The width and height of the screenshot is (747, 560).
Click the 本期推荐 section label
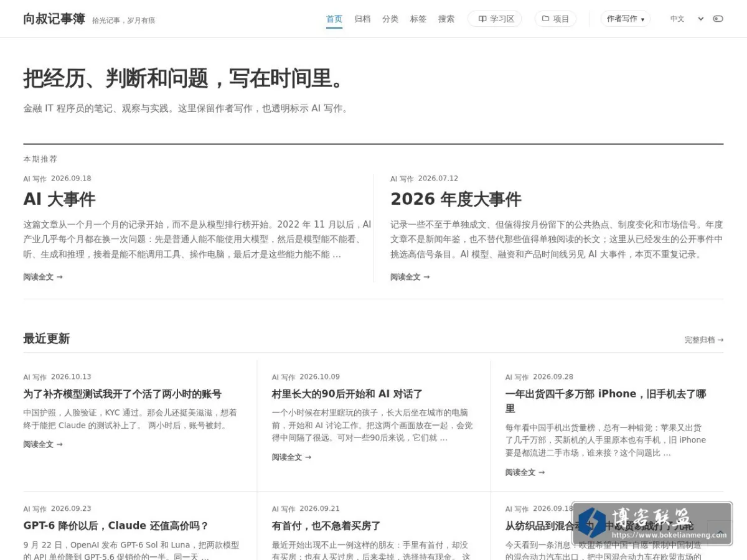40,159
